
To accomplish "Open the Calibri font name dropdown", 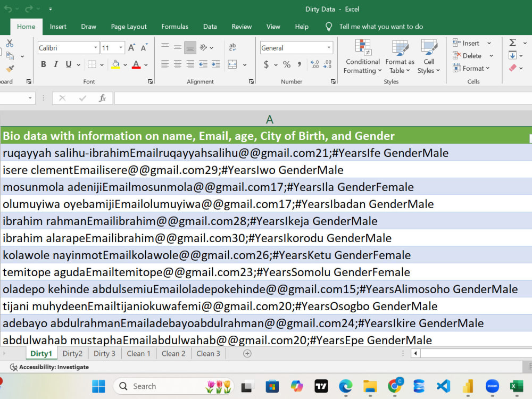I will click(x=96, y=48).
